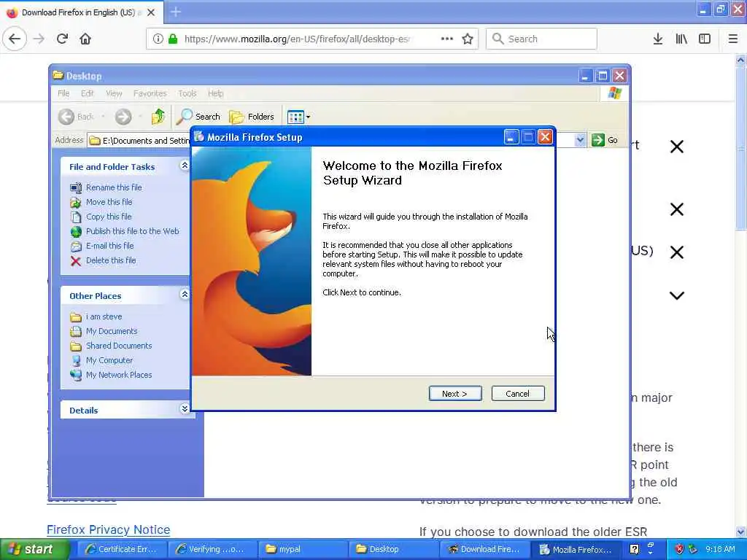Screen dimensions: 747x560
Task: Bookmark this page with star icon
Action: click(468, 39)
